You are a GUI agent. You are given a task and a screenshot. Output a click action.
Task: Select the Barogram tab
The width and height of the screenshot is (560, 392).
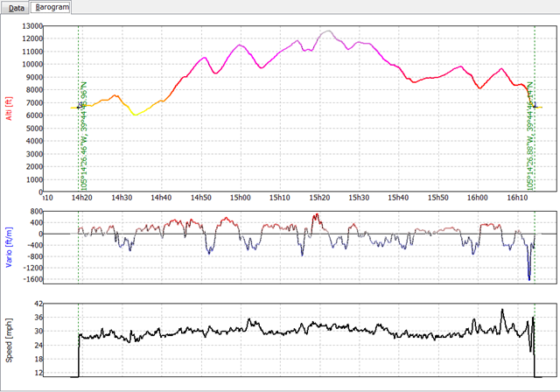[51, 6]
